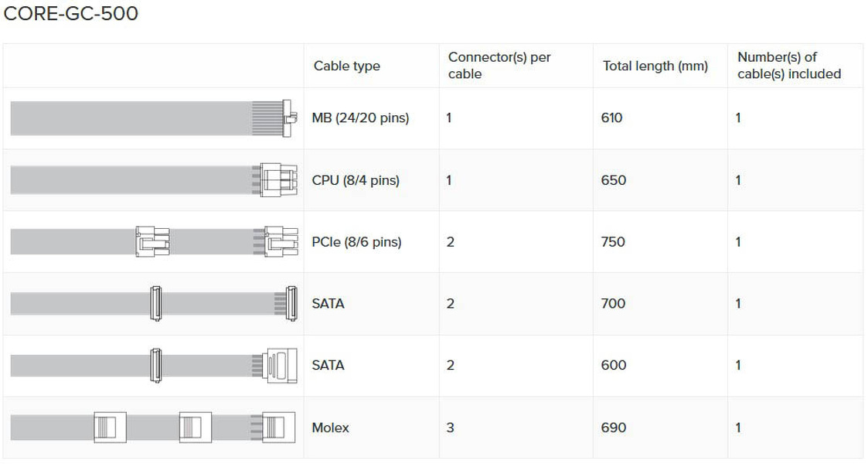
Task: Click the large end connector on second SATA cable
Action: click(281, 365)
